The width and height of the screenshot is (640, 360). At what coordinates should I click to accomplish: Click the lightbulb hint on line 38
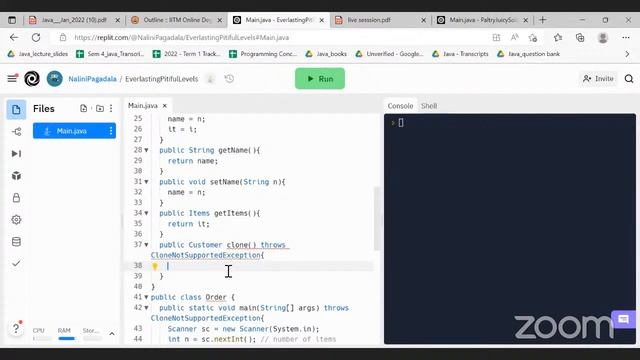tap(155, 266)
